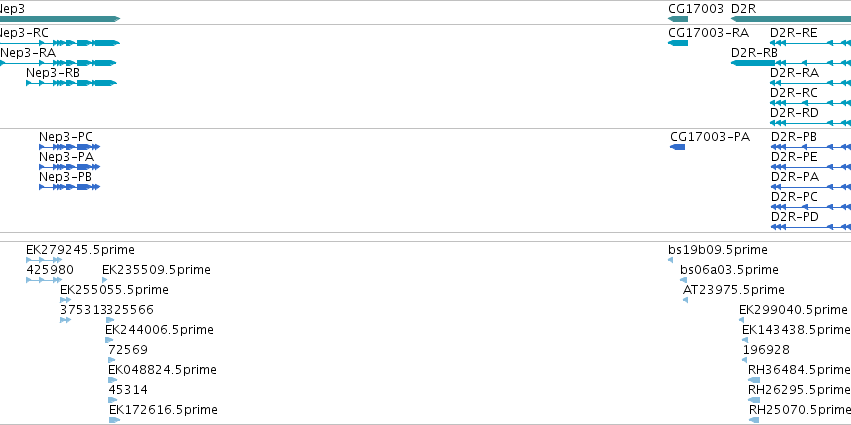This screenshot has height=425, width=851.
Task: Select the D2R gene arrow bar
Action: coord(791,19)
